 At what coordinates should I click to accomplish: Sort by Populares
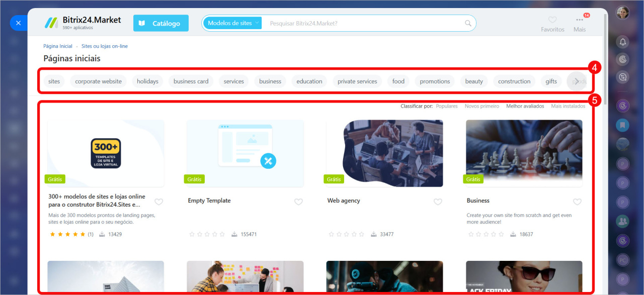coord(447,106)
